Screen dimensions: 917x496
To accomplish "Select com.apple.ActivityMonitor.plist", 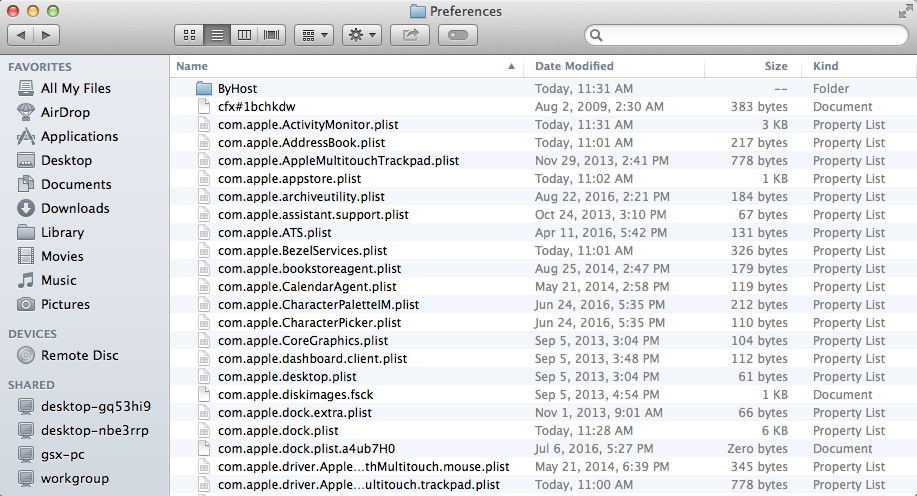I will (x=308, y=125).
